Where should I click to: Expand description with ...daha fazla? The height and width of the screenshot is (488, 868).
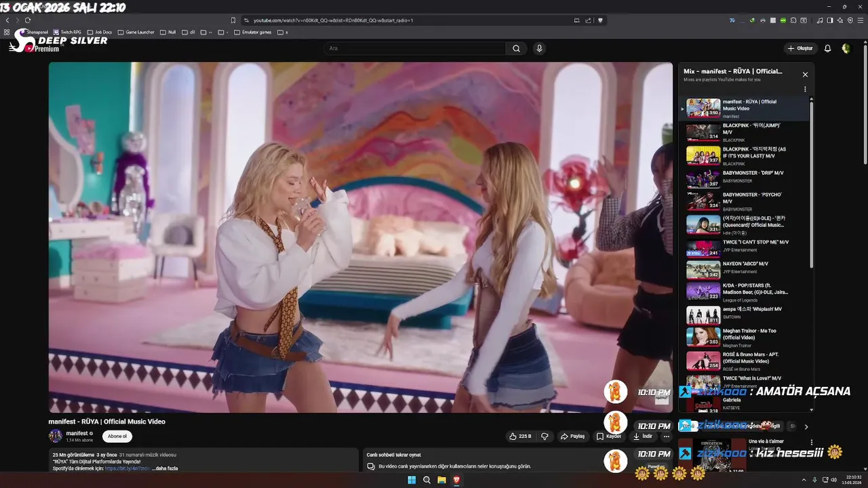tap(165, 468)
